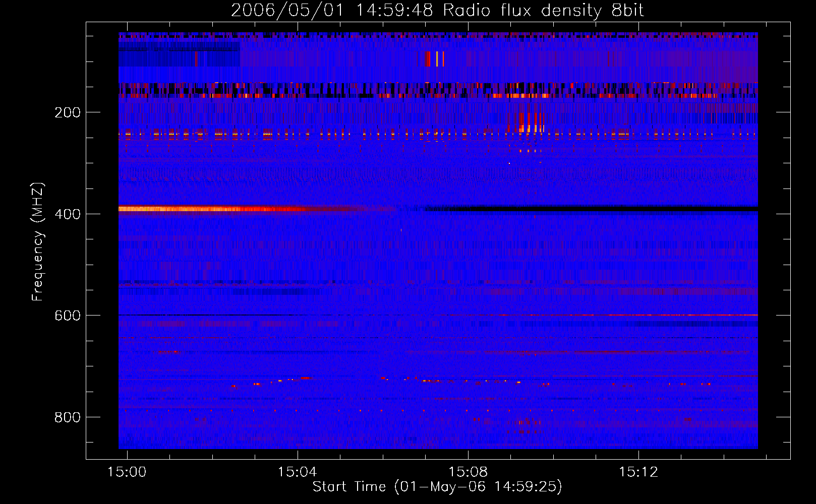Click the 15:04 time tick label
The image size is (816, 504).
[x=298, y=472]
